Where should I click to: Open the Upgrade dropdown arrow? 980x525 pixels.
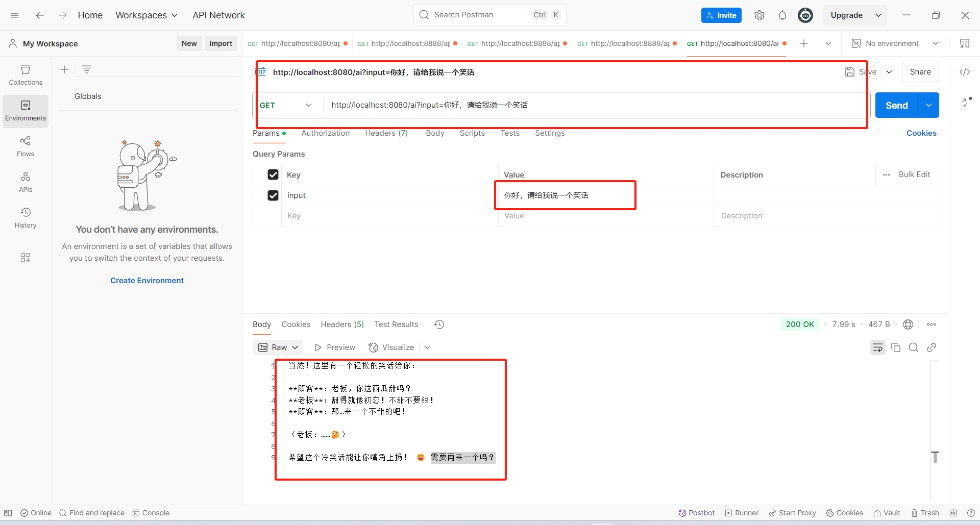coord(878,15)
